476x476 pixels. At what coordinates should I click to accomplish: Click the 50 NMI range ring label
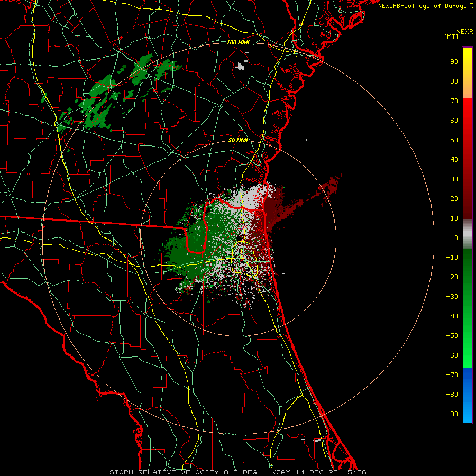pyautogui.click(x=238, y=140)
